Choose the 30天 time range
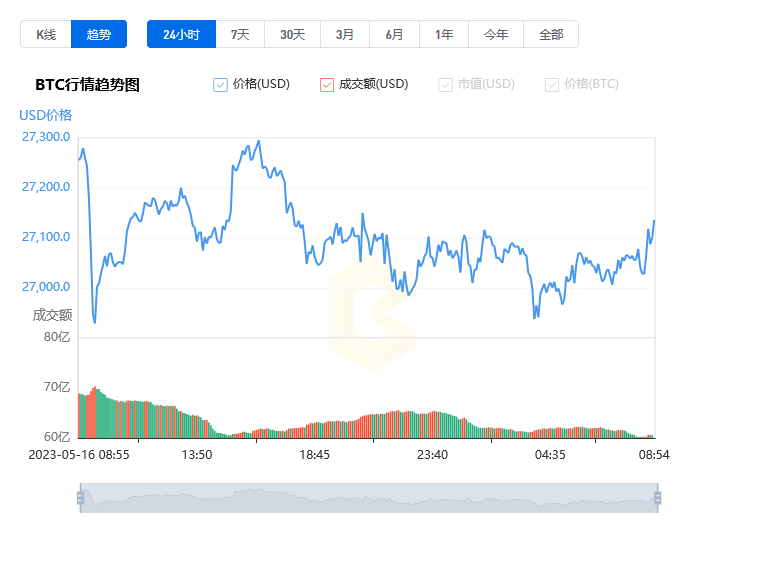The width and height of the screenshot is (780, 563). [x=292, y=34]
